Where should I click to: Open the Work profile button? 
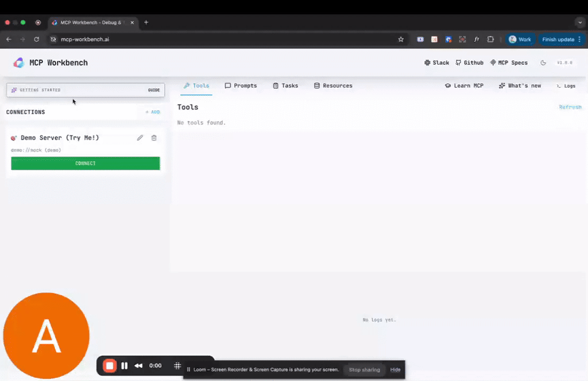click(520, 40)
